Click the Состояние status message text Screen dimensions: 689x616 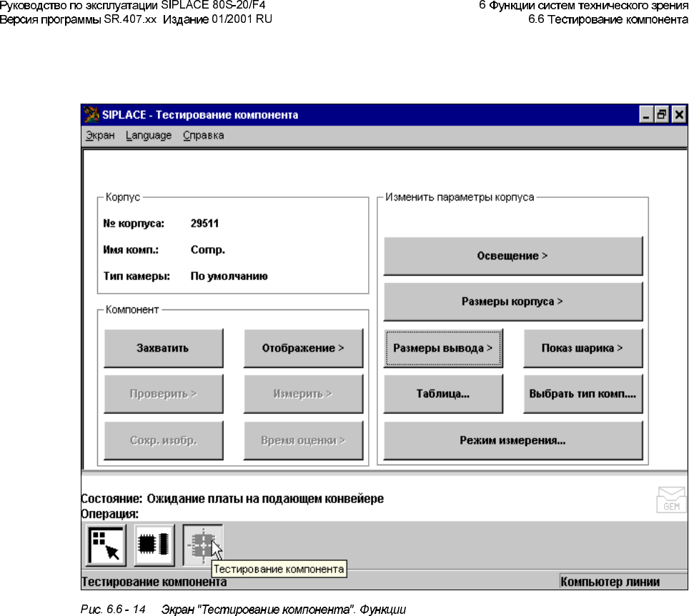(x=265, y=499)
